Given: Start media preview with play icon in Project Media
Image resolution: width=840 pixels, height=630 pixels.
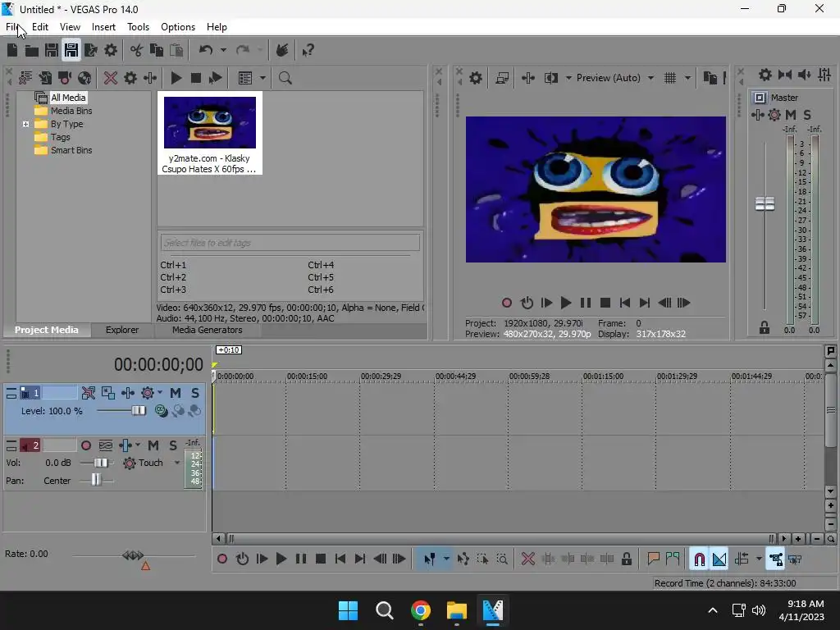Looking at the screenshot, I should 176,78.
